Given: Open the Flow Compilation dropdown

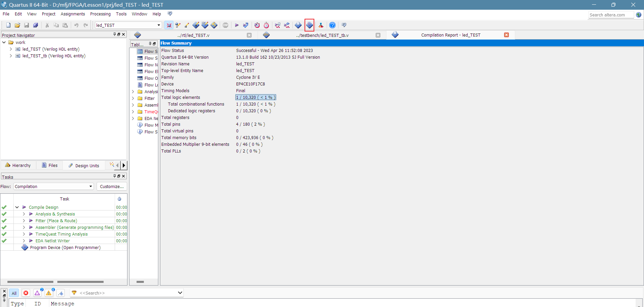Looking at the screenshot, I should point(91,186).
